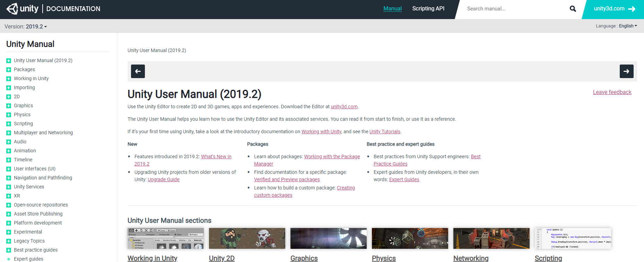Viewport: 644px width, 262px height.
Task: Expand the Graphics plus icon in sidebar
Action: point(9,106)
